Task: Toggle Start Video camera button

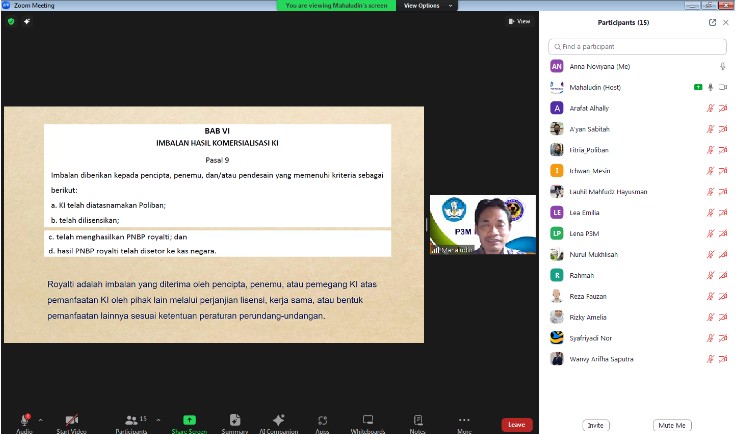Action: point(72,420)
